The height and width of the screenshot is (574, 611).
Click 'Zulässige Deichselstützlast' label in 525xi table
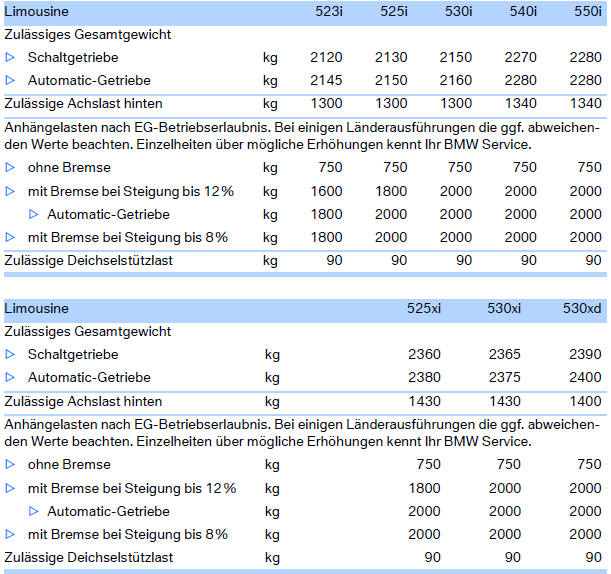(88, 558)
